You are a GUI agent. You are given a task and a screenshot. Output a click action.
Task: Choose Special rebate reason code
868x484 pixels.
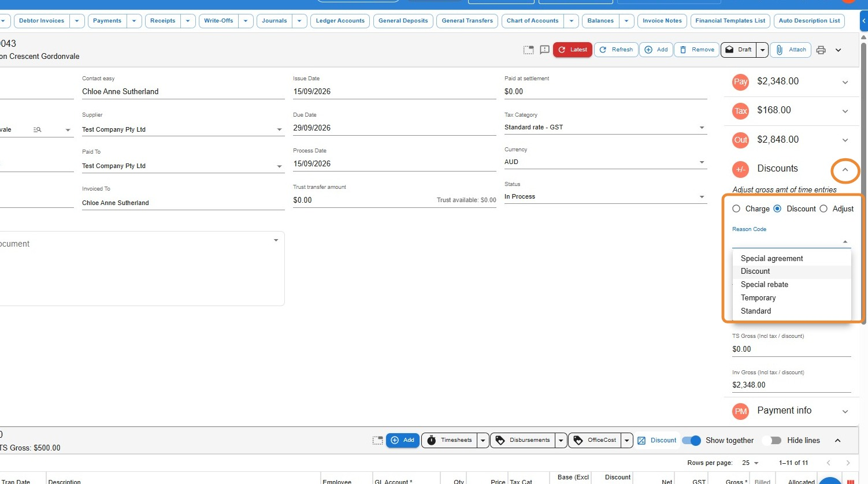point(792,285)
